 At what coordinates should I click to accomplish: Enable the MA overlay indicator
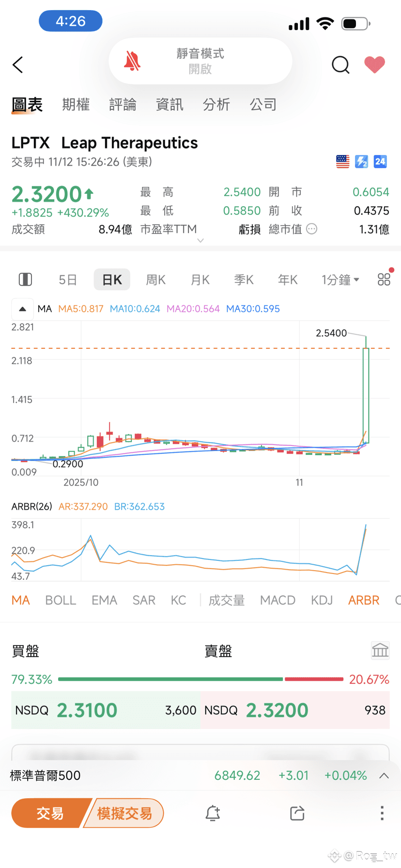coord(21,600)
